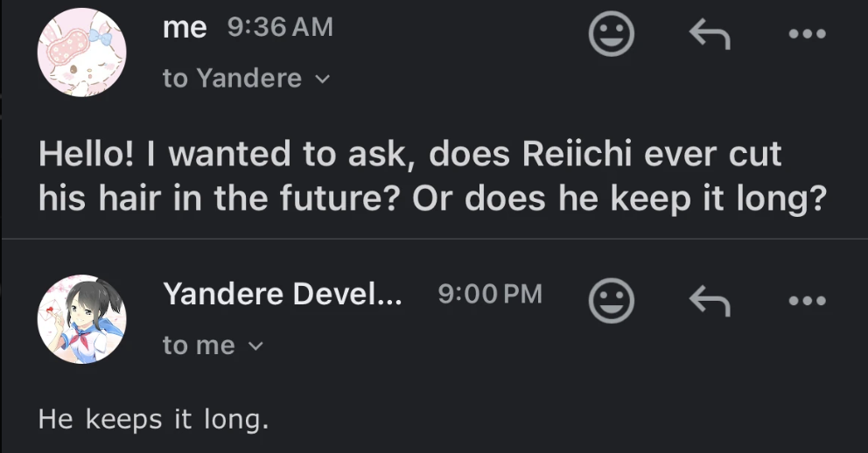
Task: Select the sender name "me"
Action: [x=185, y=28]
